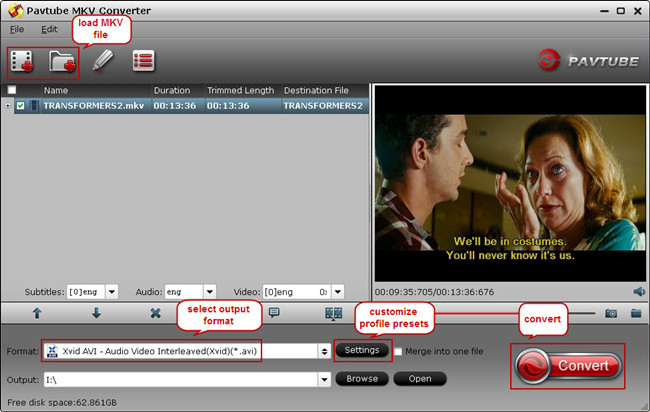650x412 pixels.
Task: Toggle select-all checkbox in list header
Action: [x=12, y=90]
